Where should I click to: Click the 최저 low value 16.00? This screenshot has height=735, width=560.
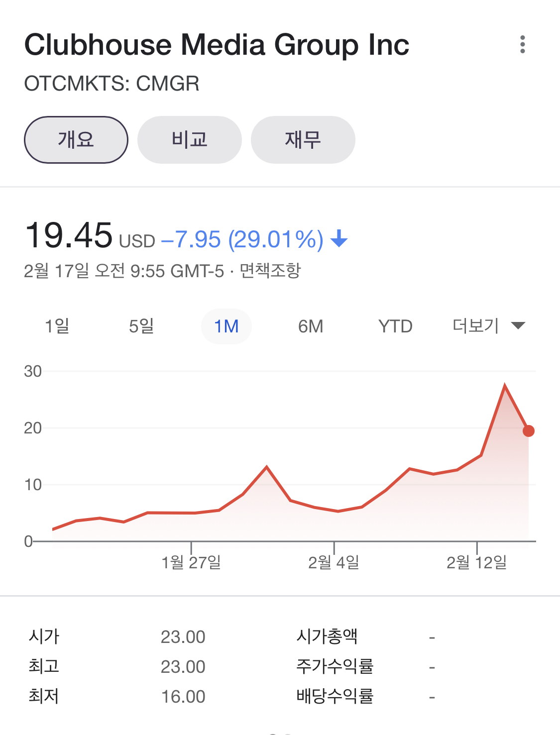click(183, 697)
